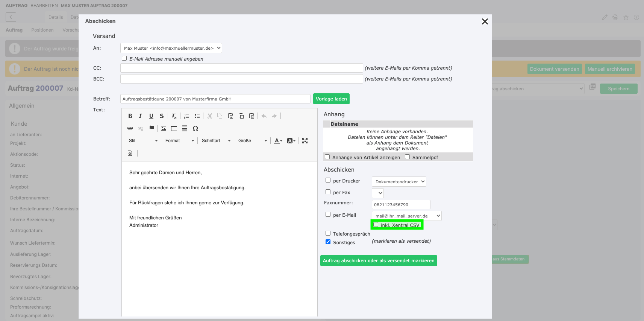Open the Schriftart font dropdown
Image resolution: width=644 pixels, height=321 pixels.
tap(216, 141)
